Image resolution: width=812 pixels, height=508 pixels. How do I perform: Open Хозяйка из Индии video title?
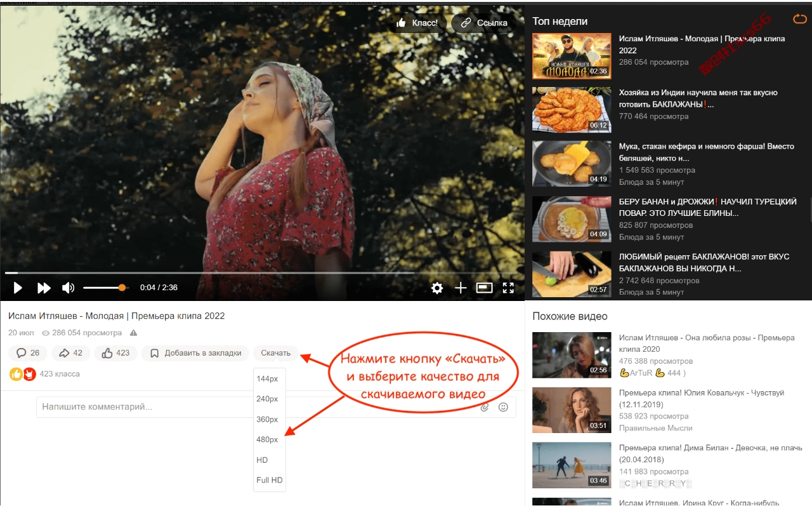698,98
